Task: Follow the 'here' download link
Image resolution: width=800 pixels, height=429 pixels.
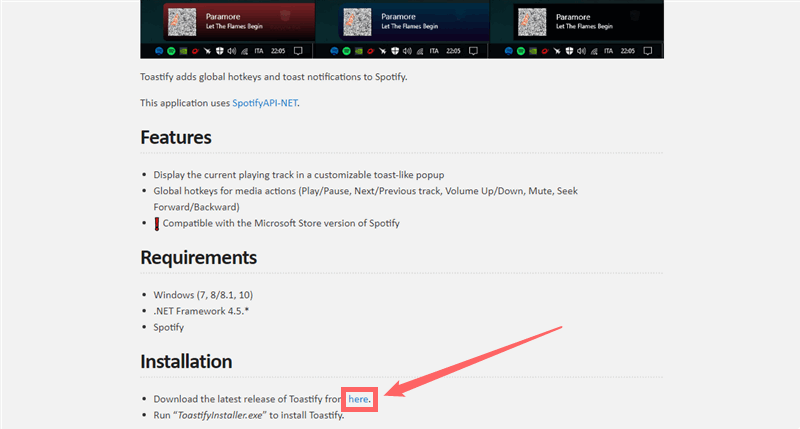Action: coord(358,399)
